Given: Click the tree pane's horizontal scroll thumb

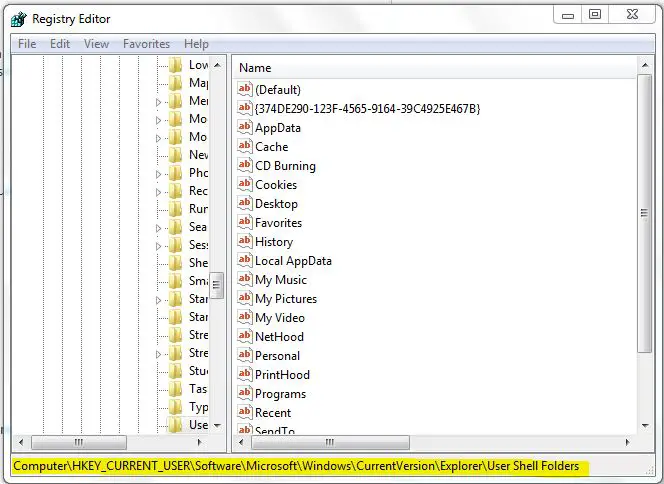Looking at the screenshot, I should (x=79, y=443).
